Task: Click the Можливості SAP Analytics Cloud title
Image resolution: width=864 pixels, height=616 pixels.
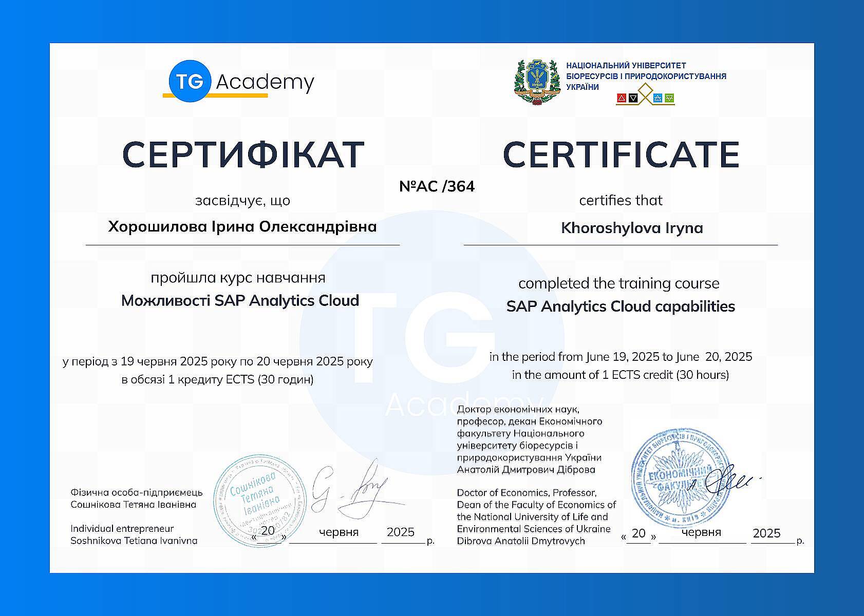Action: tap(240, 300)
